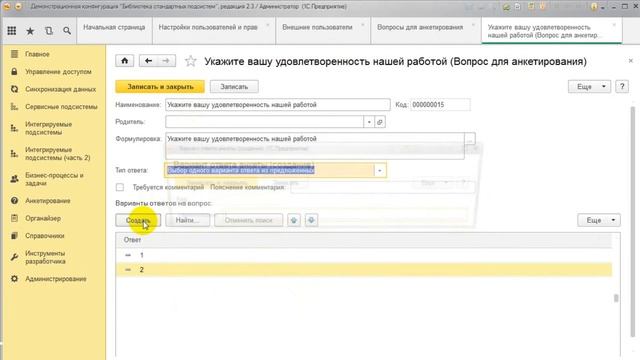640x360 pixels.
Task: Move answer up arrow button
Action: [293, 220]
